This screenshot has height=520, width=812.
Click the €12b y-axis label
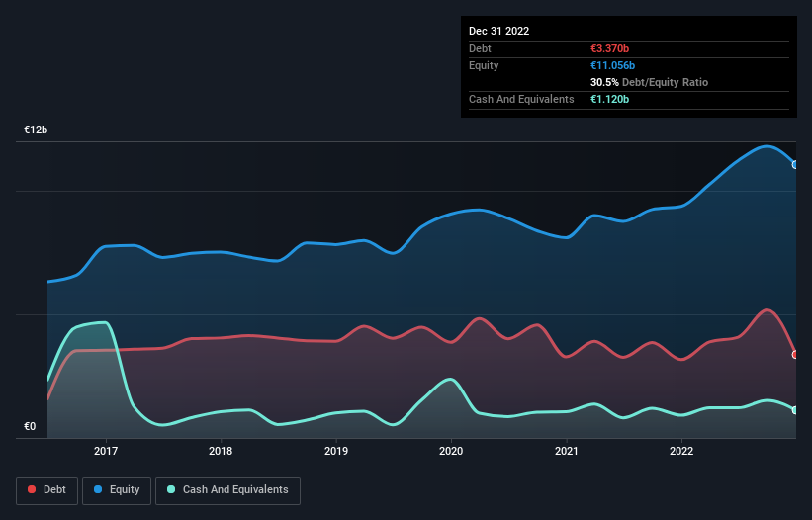click(x=36, y=130)
